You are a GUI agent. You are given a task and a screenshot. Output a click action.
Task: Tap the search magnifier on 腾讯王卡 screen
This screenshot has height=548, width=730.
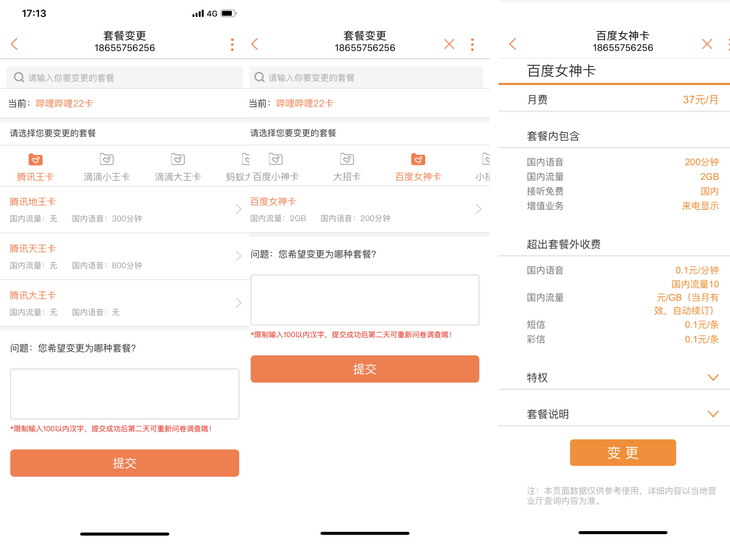point(19,77)
